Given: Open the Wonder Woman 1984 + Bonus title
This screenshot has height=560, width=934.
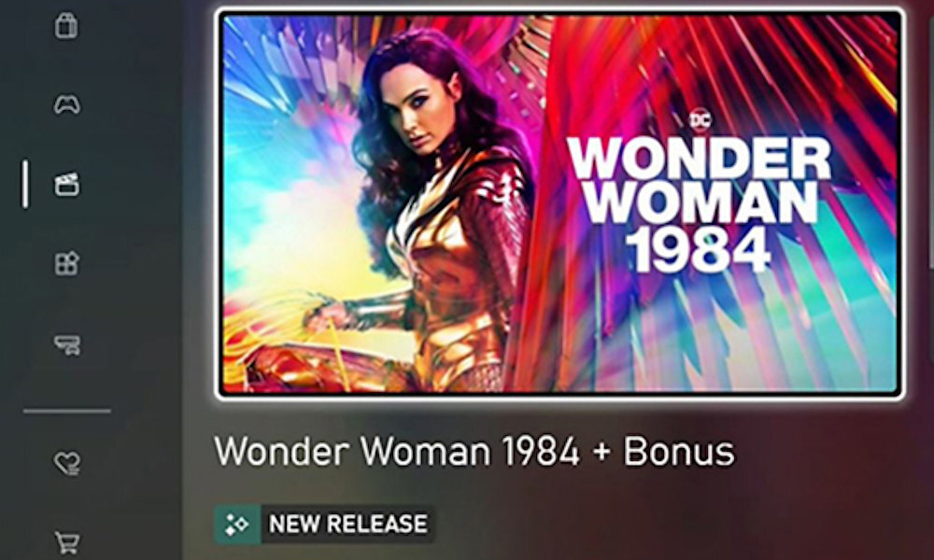Looking at the screenshot, I should click(474, 451).
